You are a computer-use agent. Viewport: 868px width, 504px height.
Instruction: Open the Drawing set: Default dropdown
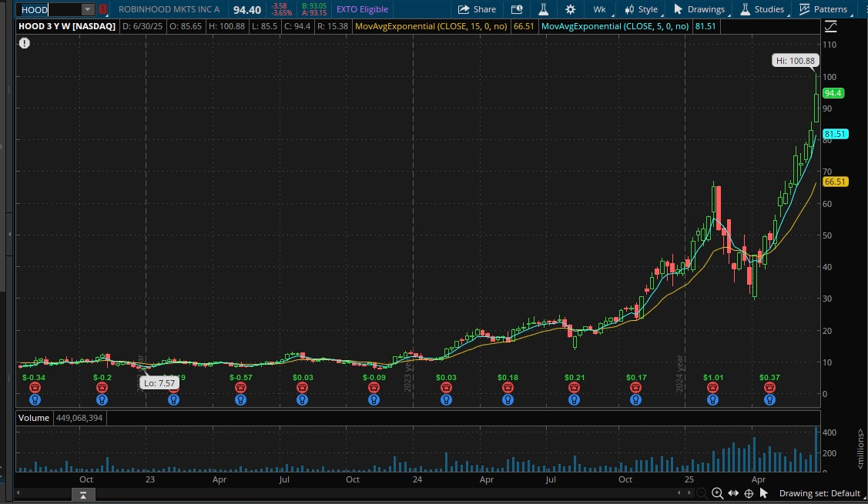(x=821, y=493)
